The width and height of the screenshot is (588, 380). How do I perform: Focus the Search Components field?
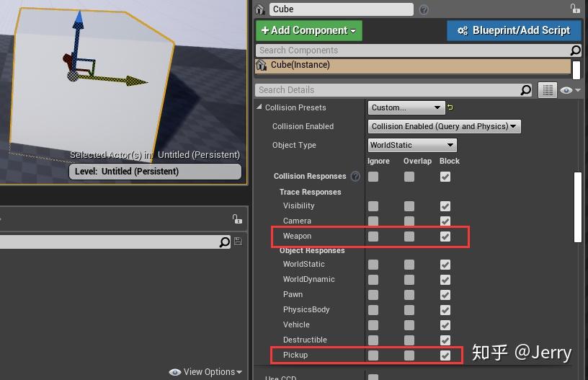click(412, 50)
